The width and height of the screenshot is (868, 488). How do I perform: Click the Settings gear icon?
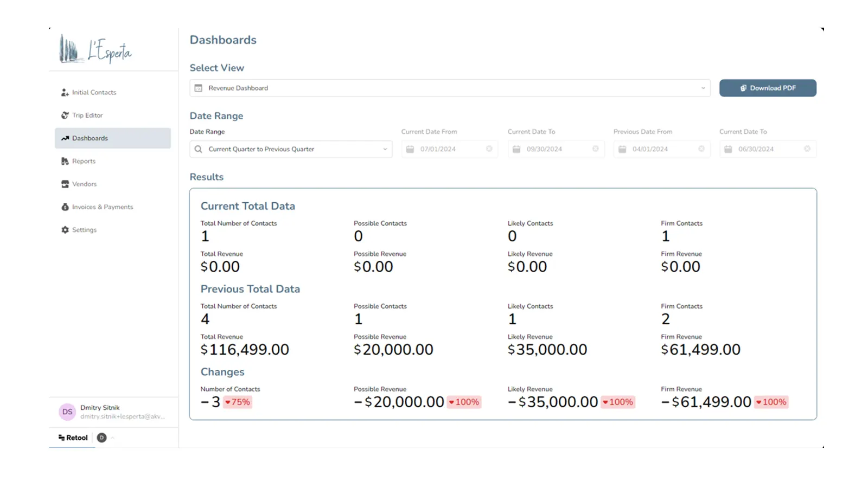click(65, 230)
